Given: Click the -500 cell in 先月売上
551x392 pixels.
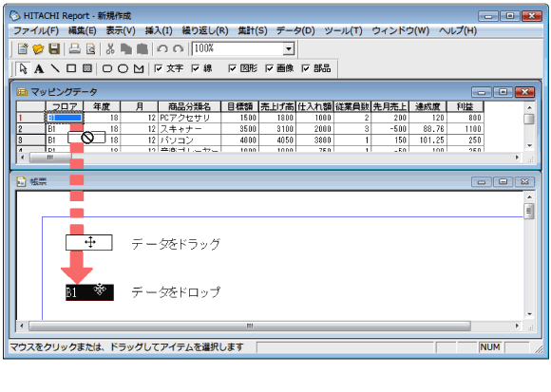Looking at the screenshot, I should [x=390, y=129].
